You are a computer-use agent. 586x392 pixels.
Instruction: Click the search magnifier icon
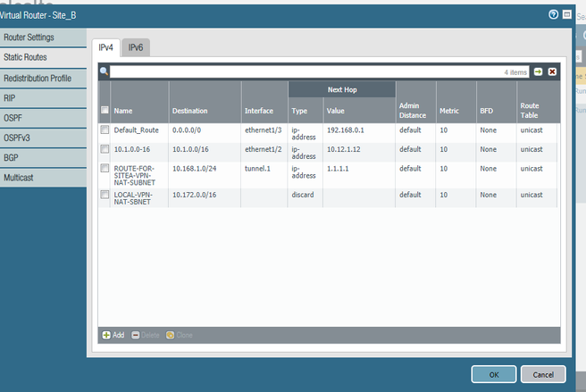(x=105, y=71)
